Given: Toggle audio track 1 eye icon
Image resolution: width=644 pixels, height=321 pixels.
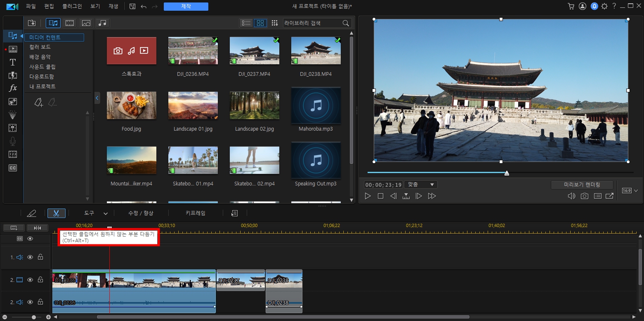Looking at the screenshot, I should click(30, 257).
